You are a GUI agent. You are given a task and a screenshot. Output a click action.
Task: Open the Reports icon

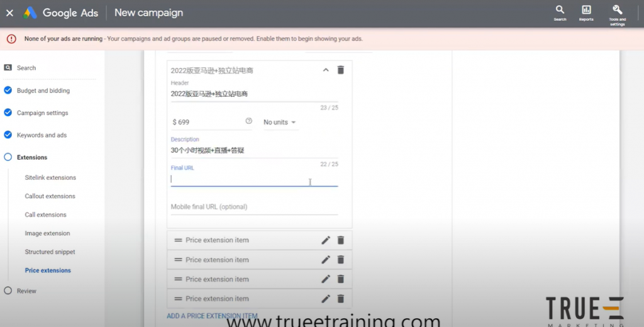(586, 10)
